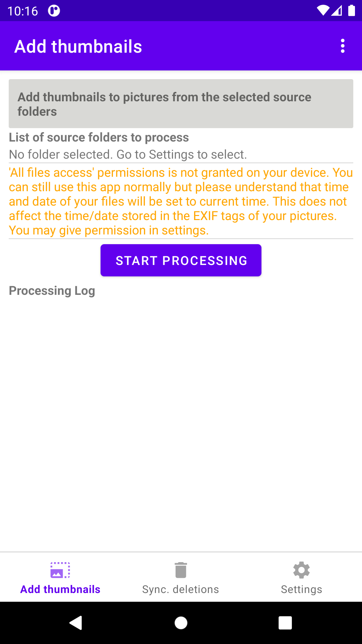Image resolution: width=362 pixels, height=644 pixels.
Task: Tap the notification icon beside the clock
Action: (54, 11)
